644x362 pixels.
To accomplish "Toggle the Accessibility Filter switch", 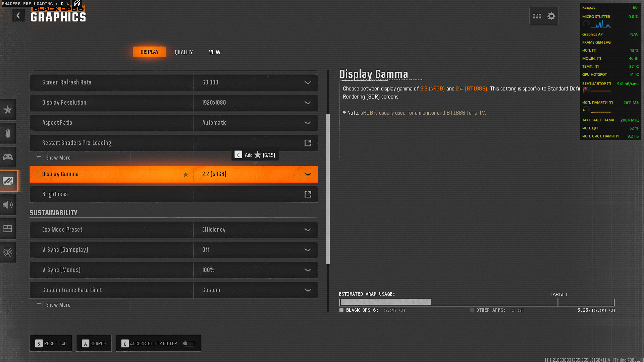I will 189,344.
